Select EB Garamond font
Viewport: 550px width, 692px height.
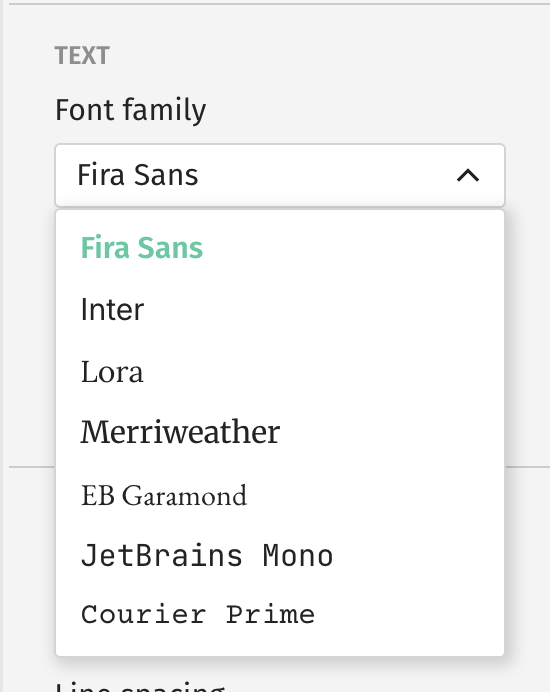click(280, 495)
